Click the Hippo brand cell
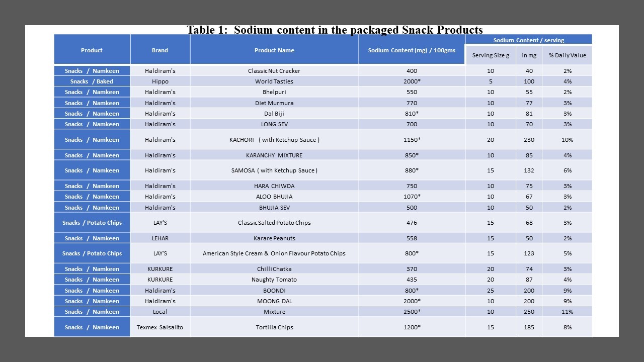This screenshot has width=644, height=362. click(160, 81)
